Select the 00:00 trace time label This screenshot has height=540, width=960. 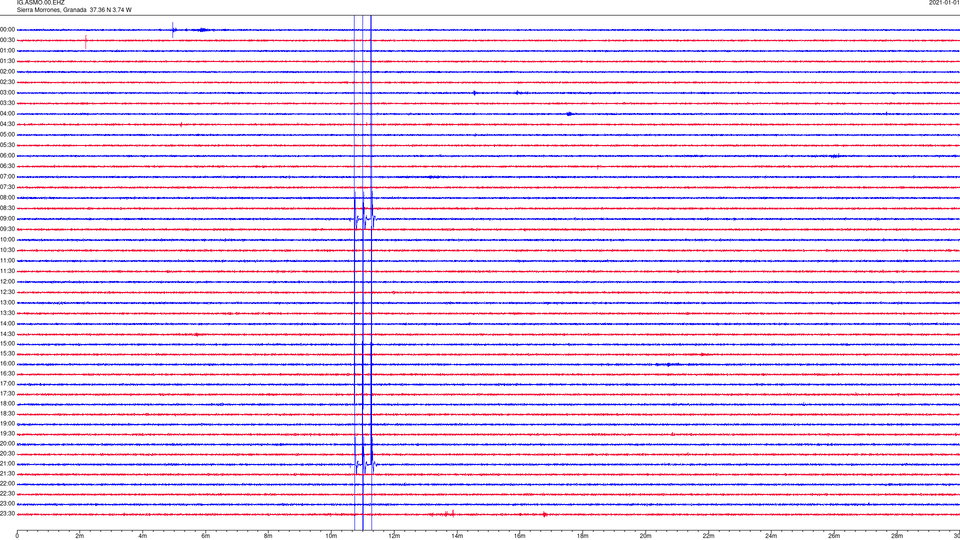pos(7,29)
